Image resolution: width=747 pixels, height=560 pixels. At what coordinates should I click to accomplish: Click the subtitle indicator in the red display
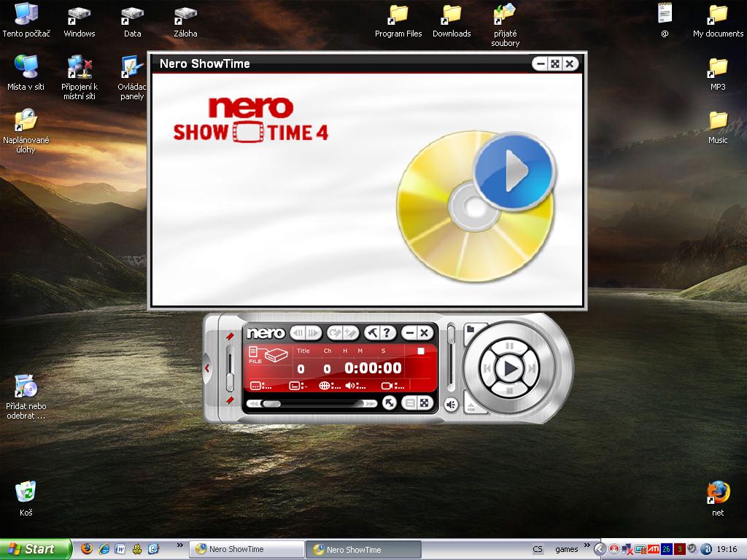(x=260, y=386)
